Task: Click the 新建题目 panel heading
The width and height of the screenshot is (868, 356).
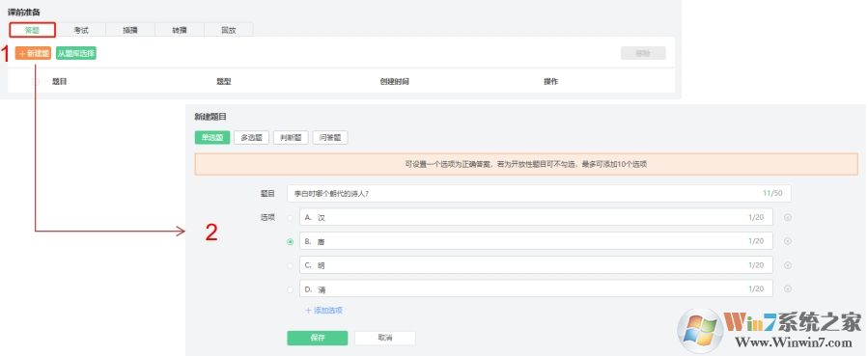Action: pos(210,117)
